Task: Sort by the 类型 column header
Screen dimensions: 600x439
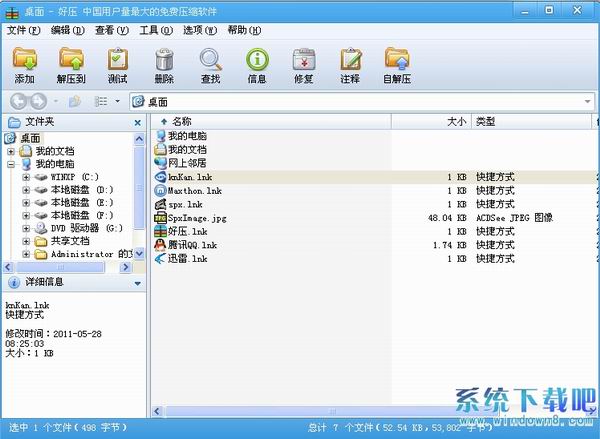Action: tap(532, 122)
